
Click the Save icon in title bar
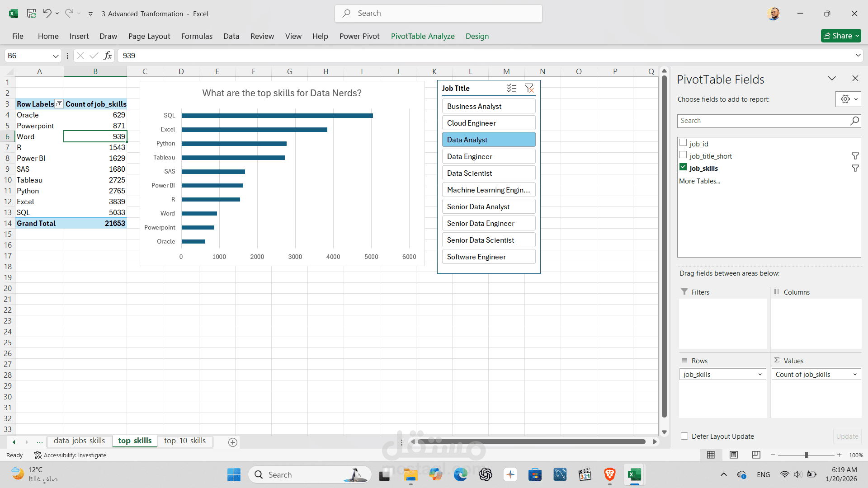(31, 14)
